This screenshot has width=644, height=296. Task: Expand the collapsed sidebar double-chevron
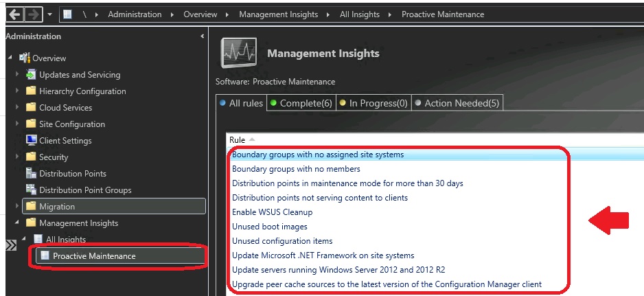(x=11, y=245)
